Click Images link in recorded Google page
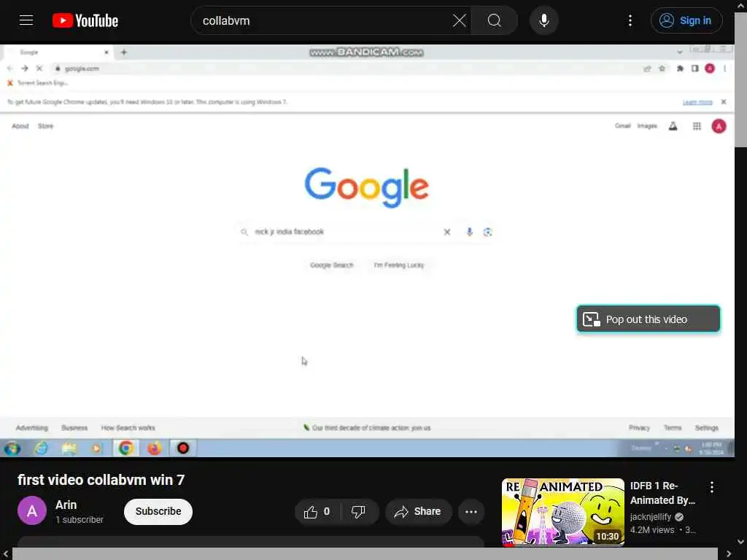This screenshot has height=560, width=747. click(647, 126)
